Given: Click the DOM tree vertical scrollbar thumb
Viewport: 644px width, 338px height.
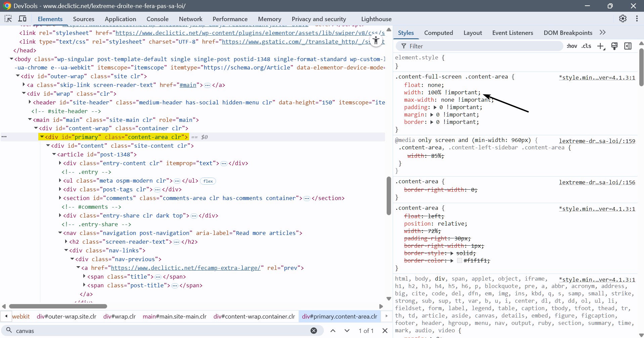Looking at the screenshot, I should coord(389,195).
